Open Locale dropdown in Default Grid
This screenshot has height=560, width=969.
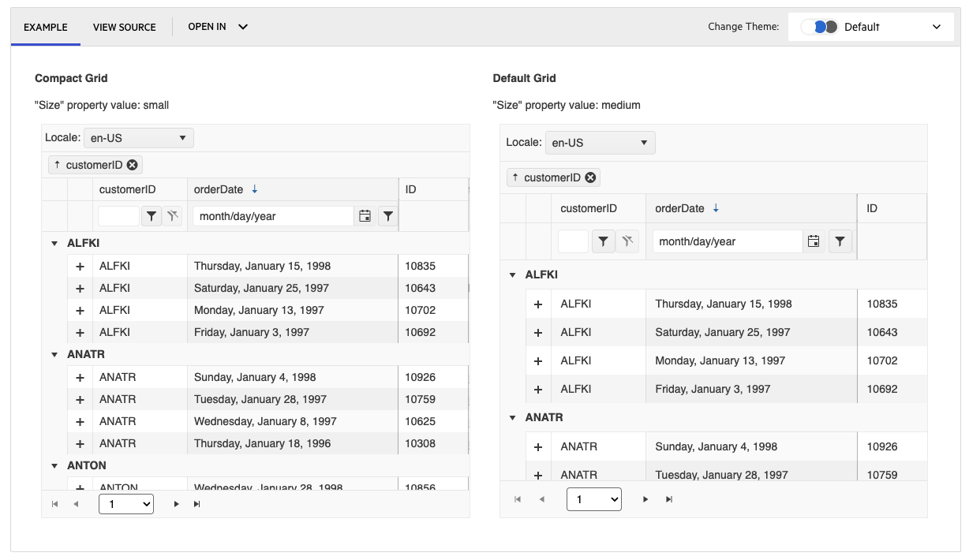click(600, 143)
